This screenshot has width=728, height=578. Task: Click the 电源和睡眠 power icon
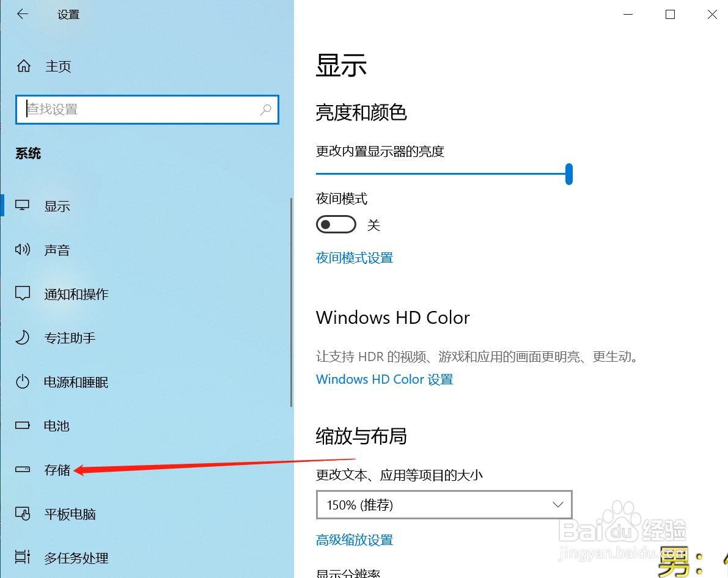[22, 382]
